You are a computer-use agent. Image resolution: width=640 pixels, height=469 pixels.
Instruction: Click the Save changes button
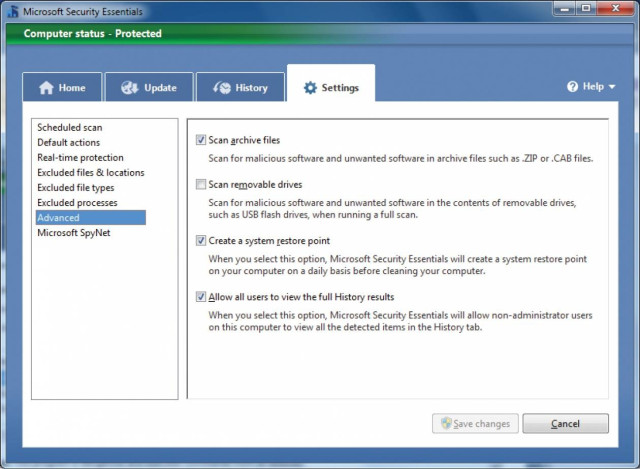click(476, 423)
